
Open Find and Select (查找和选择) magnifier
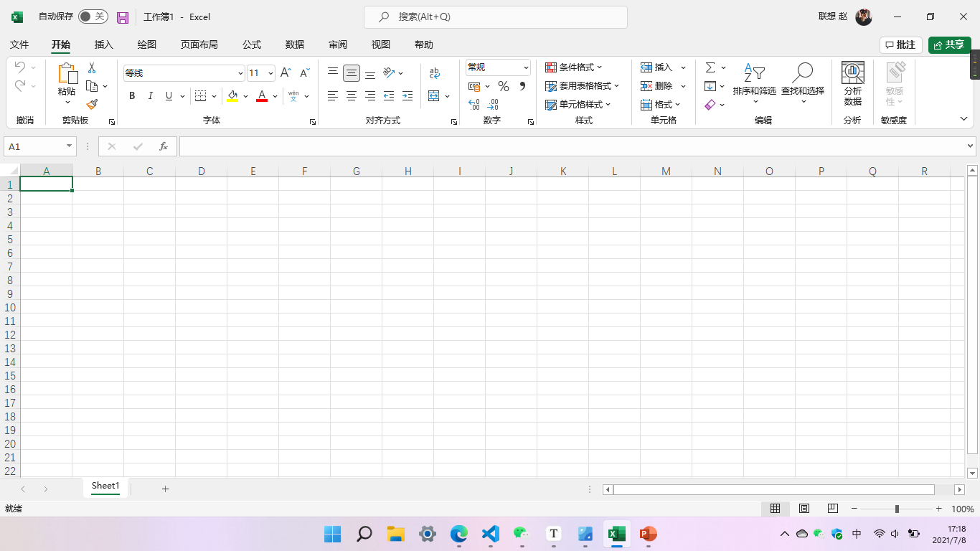pos(803,83)
